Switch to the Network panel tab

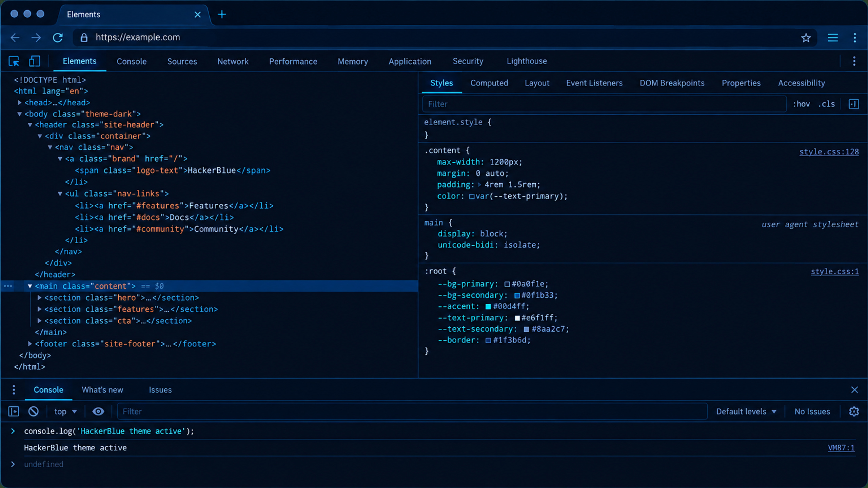pos(233,61)
